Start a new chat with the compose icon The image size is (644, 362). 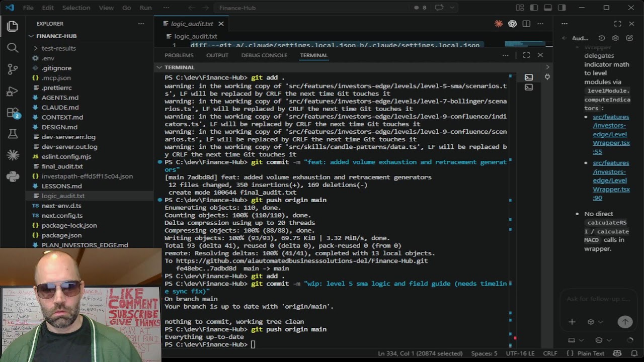point(629,38)
